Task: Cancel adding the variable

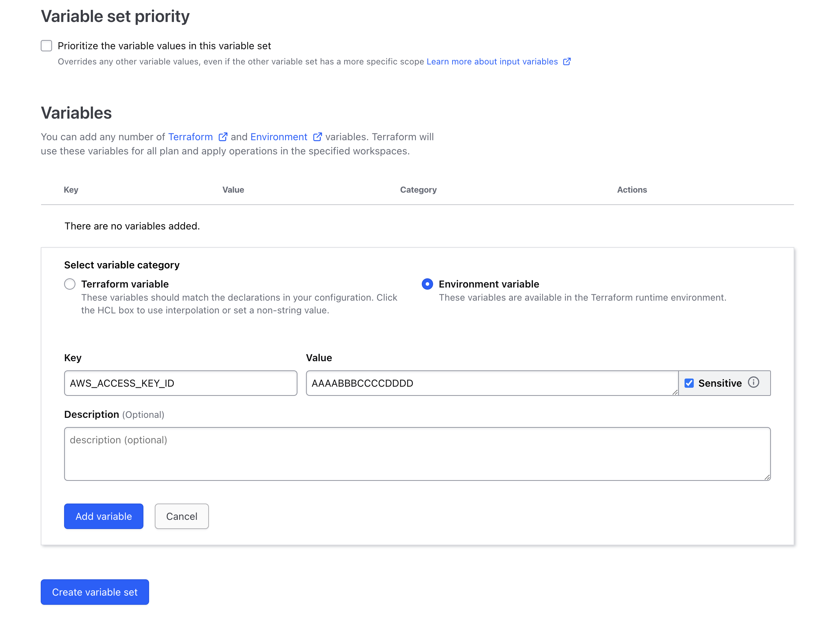Action: point(182,516)
